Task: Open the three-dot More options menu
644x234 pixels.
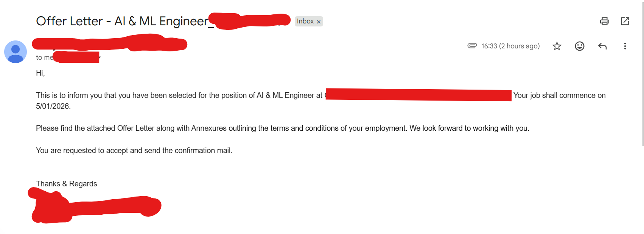Action: (625, 46)
